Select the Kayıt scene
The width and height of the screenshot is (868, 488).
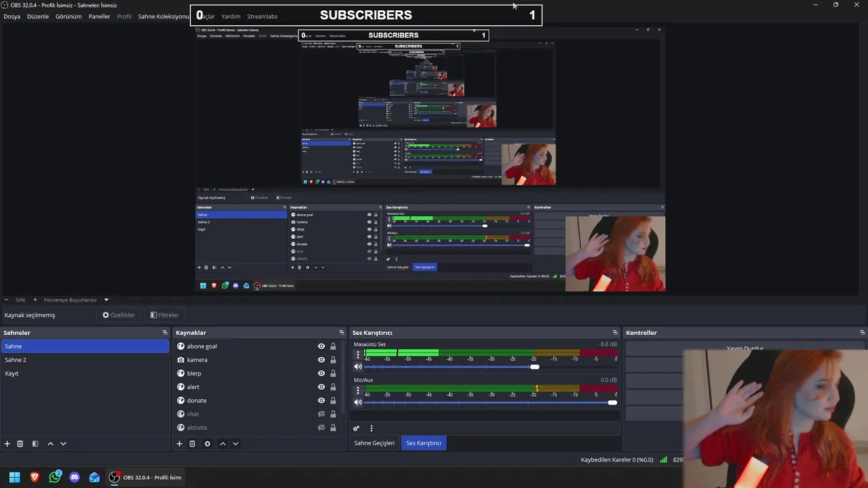pos(85,373)
